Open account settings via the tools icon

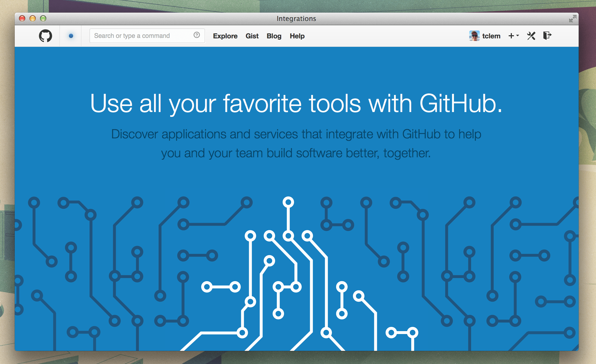[x=531, y=36]
